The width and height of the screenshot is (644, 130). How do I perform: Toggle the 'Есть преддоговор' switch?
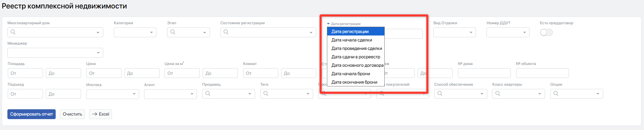point(546,32)
